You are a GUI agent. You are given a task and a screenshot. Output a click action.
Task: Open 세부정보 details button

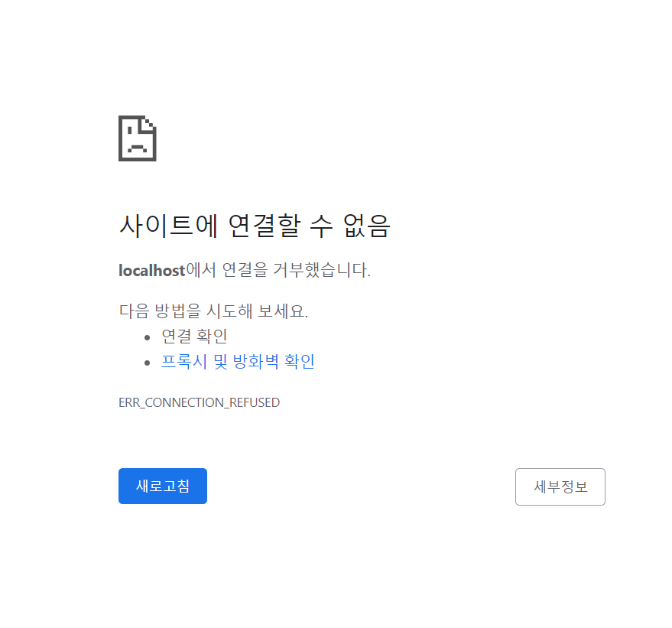tap(560, 486)
